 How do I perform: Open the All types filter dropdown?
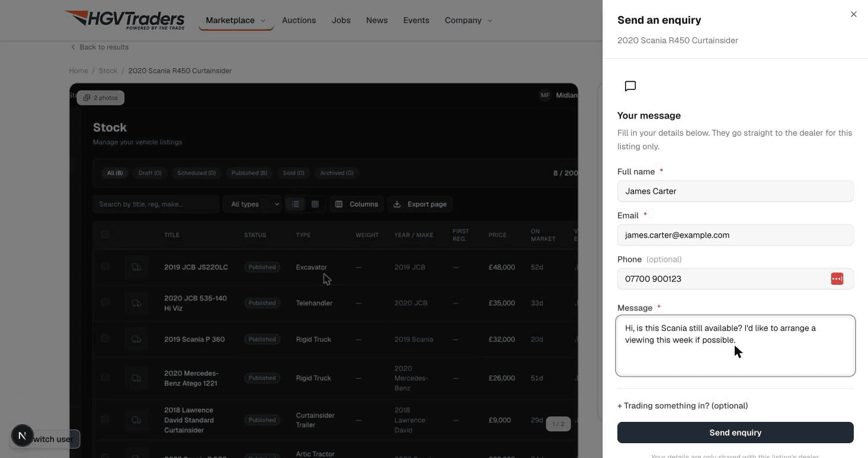pos(253,204)
